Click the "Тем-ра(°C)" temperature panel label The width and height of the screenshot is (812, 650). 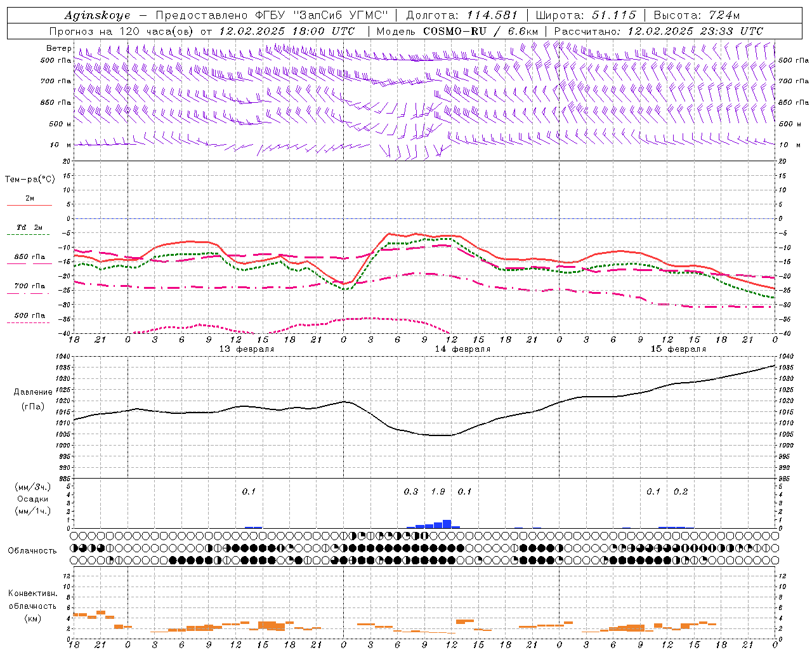pos(30,180)
